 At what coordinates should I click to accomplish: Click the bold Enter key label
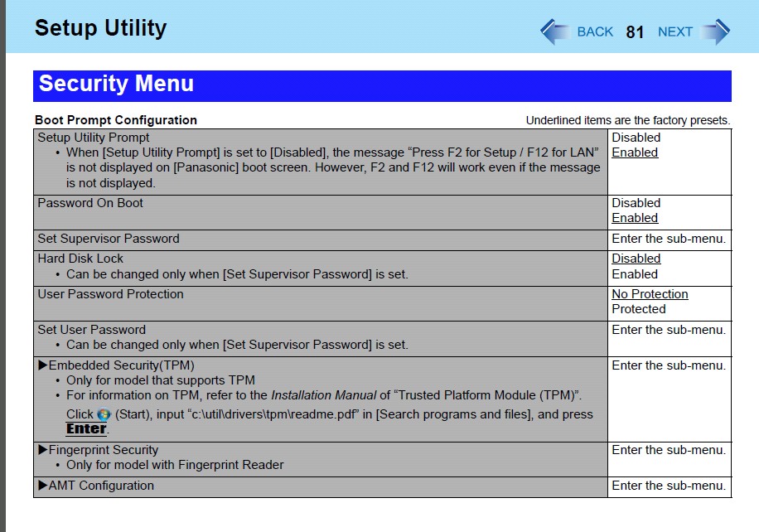(86, 429)
